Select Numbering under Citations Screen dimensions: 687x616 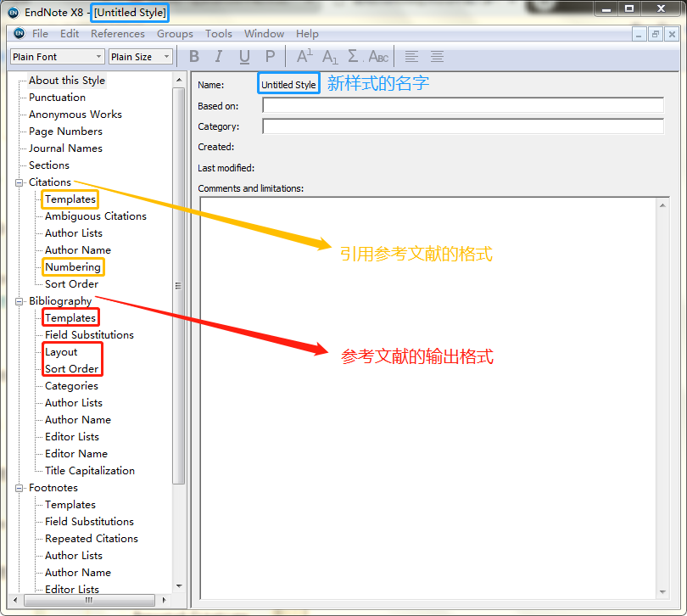(73, 267)
